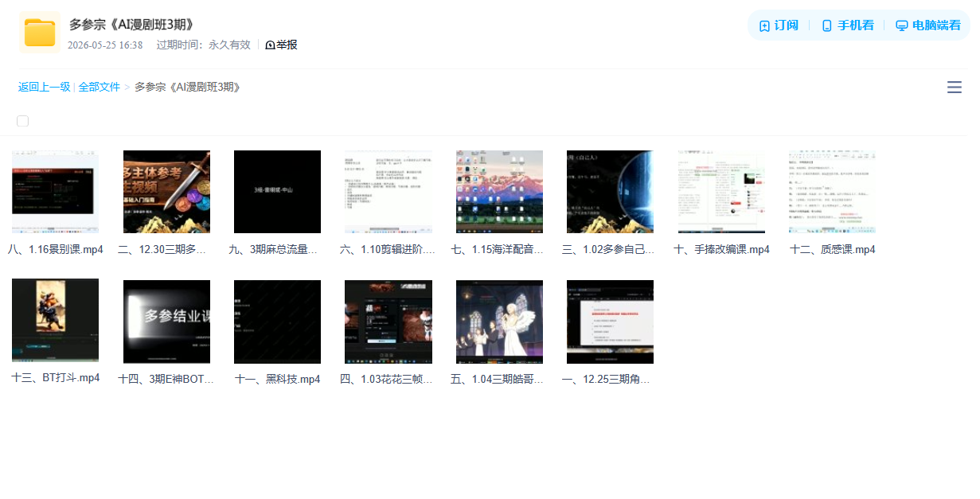Click the yellow folder icon
Image resolution: width=980 pixels, height=499 pixels.
(x=40, y=33)
